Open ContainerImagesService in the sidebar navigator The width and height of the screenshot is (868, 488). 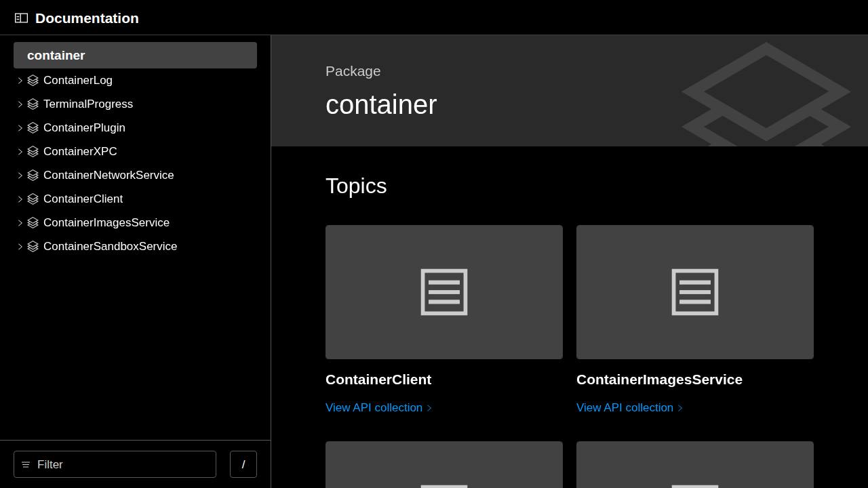pos(106,222)
